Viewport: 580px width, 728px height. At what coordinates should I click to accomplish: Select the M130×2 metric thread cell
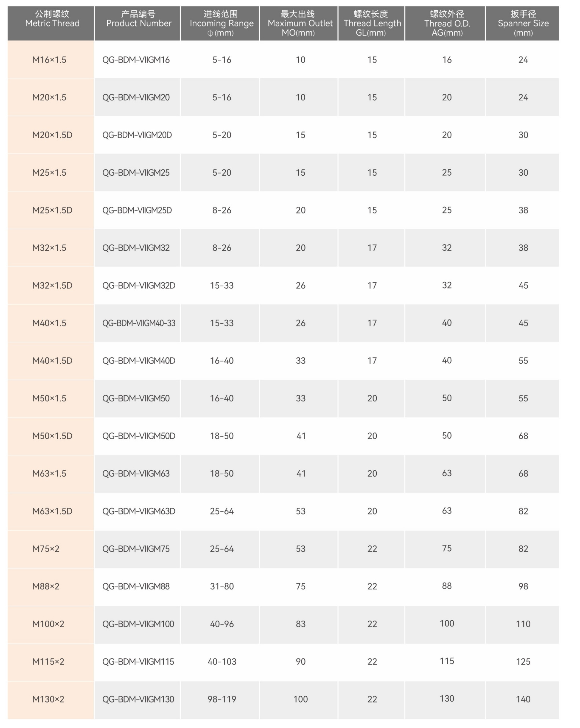[48, 699]
